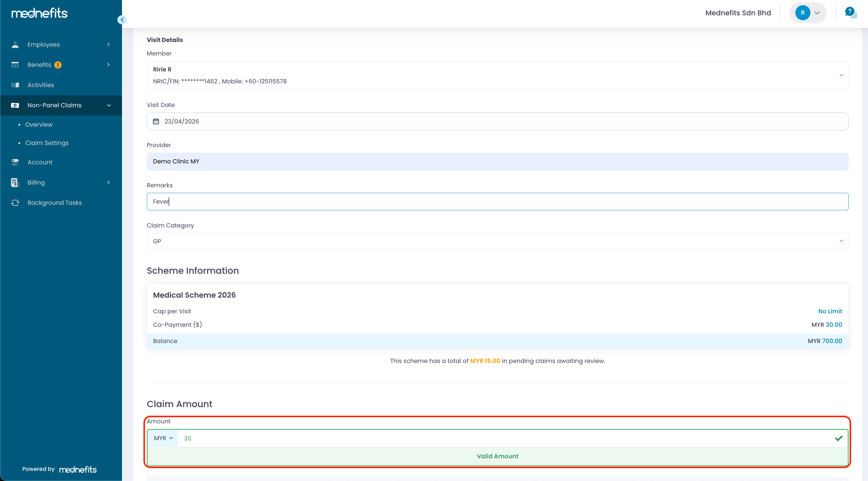868x481 pixels.
Task: Click the Provider field Demo Clinic MY
Action: (497, 162)
